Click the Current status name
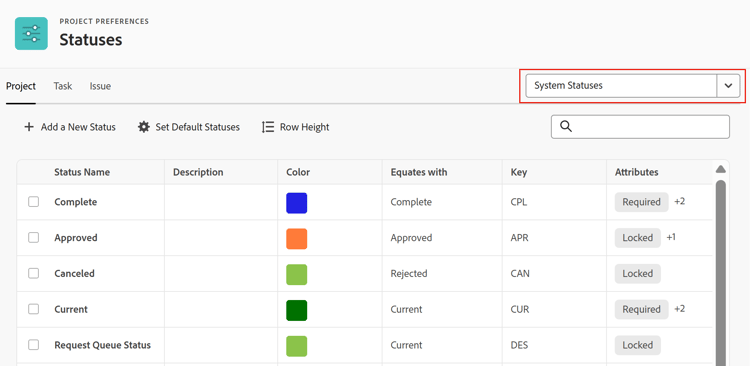The height and width of the screenshot is (366, 750). tap(71, 310)
